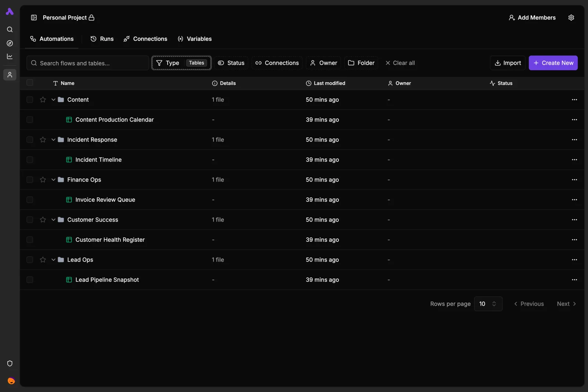Open project settings gear icon
The image size is (588, 392).
pos(571,18)
